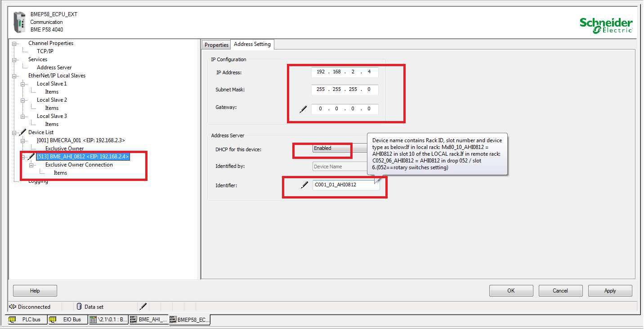This screenshot has width=644, height=329.
Task: Select Items under Local Slave 3
Action: pyautogui.click(x=52, y=124)
